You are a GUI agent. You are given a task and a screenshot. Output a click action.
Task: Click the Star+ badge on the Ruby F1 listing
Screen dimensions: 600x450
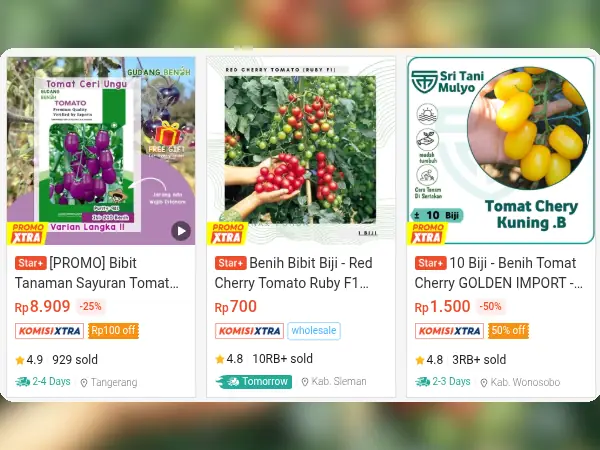point(231,263)
